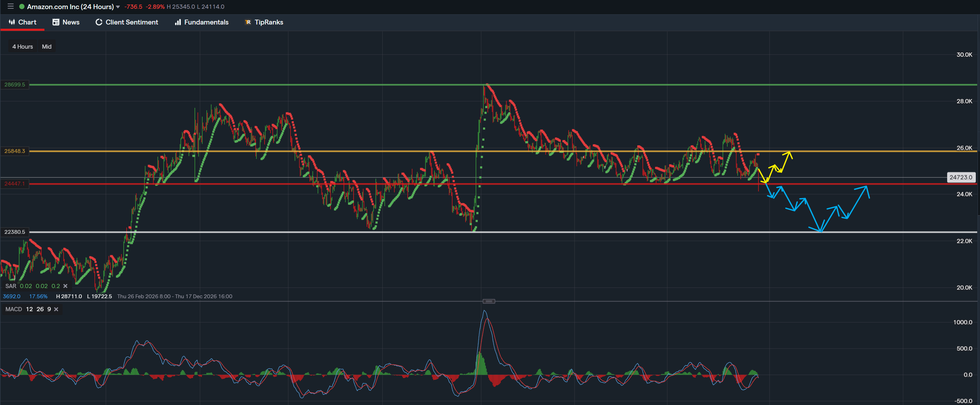The width and height of the screenshot is (980, 405).
Task: Grab the panel divider handle above MACD
Action: click(x=489, y=301)
